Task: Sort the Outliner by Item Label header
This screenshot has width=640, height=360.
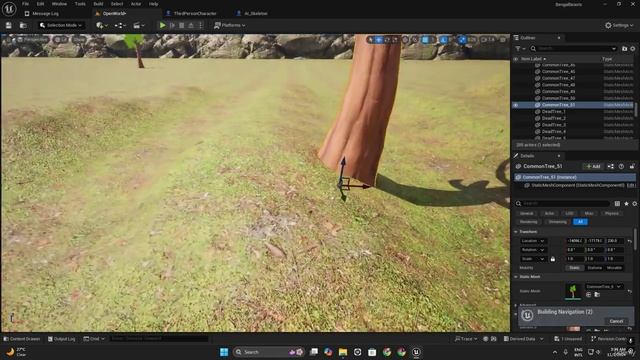Action: (x=533, y=59)
